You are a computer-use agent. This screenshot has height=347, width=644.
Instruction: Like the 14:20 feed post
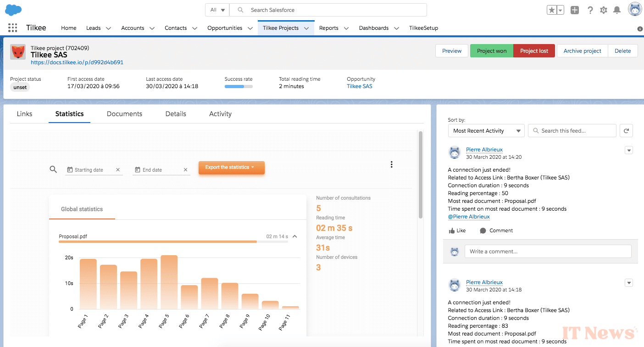pyautogui.click(x=457, y=230)
